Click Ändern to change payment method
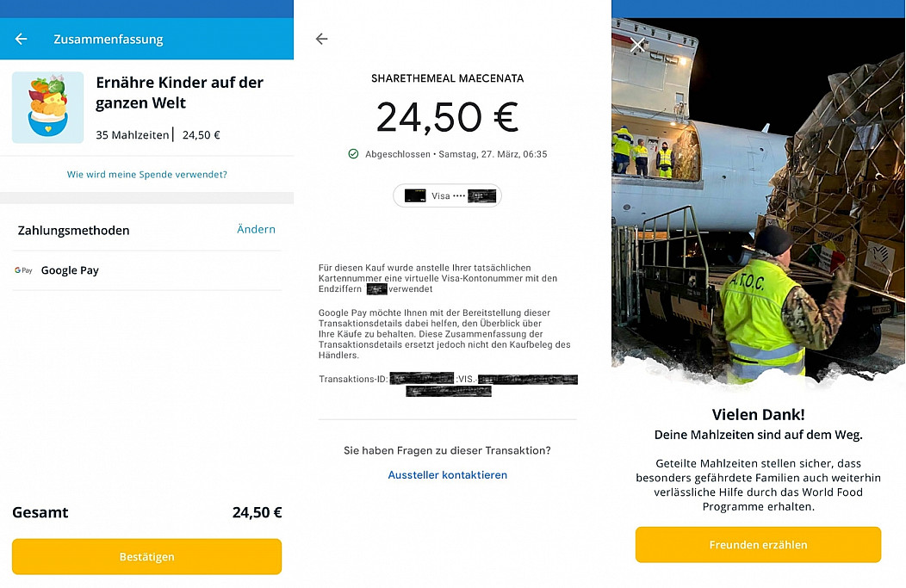Screen dimensions: 906x588 click(256, 229)
